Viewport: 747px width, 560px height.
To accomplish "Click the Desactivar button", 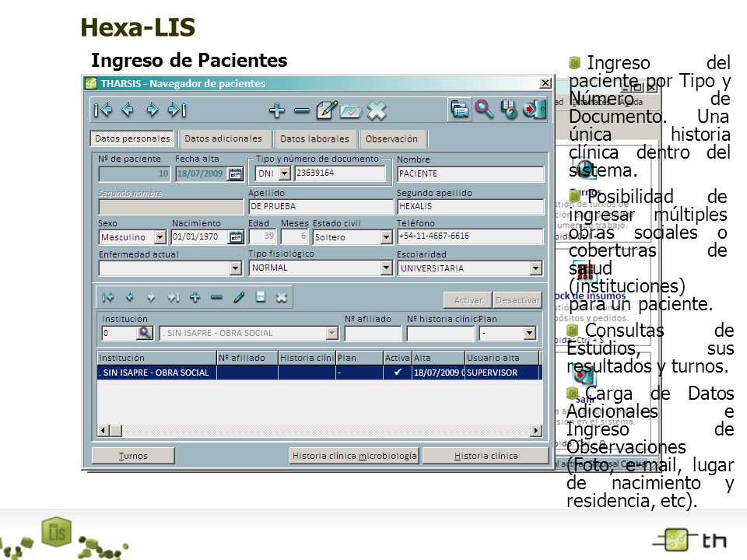I will [517, 300].
